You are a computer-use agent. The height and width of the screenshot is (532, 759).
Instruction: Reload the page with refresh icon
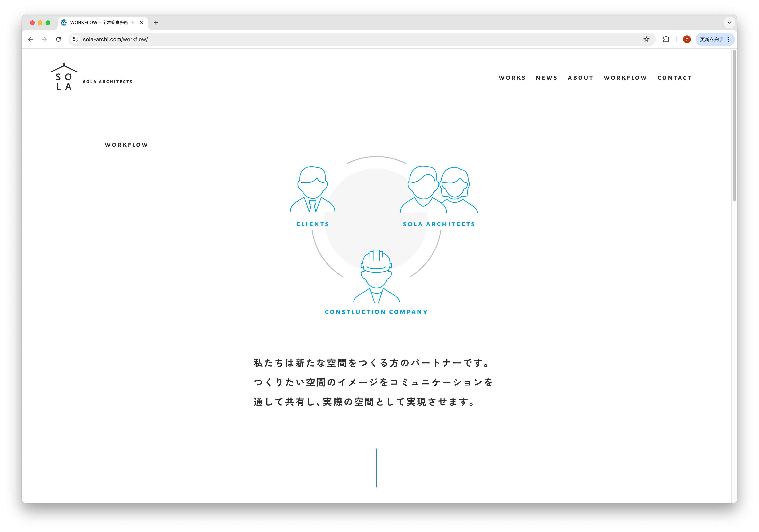[58, 39]
